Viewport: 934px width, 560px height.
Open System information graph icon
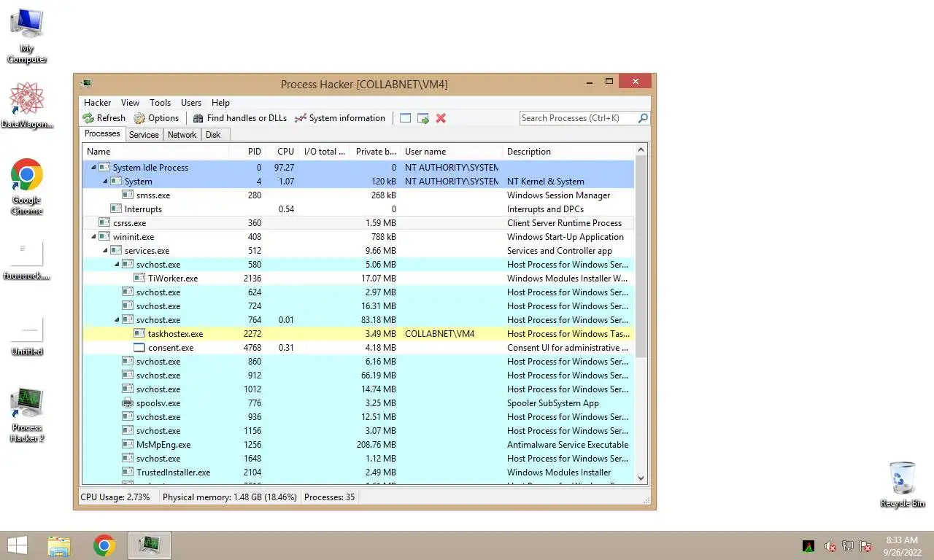point(301,118)
